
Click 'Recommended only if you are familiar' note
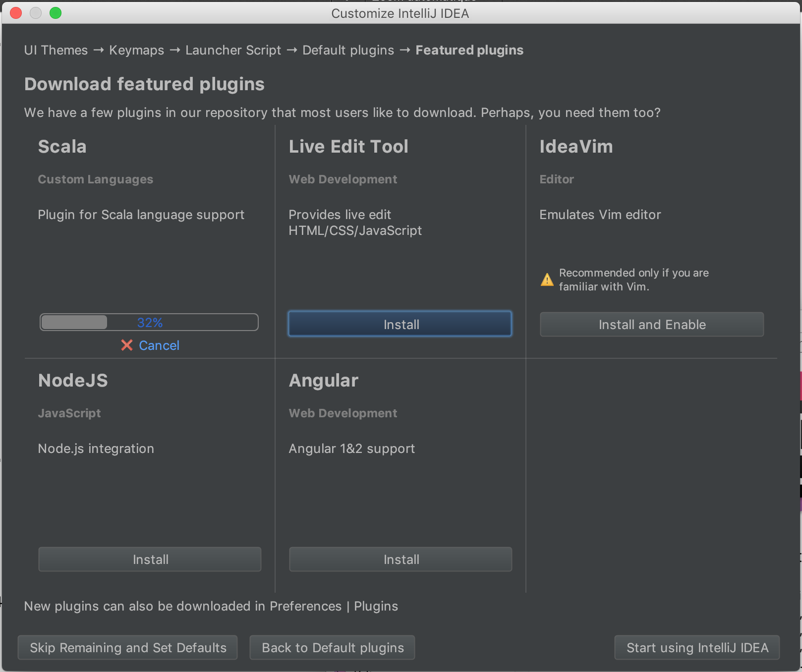(x=634, y=280)
